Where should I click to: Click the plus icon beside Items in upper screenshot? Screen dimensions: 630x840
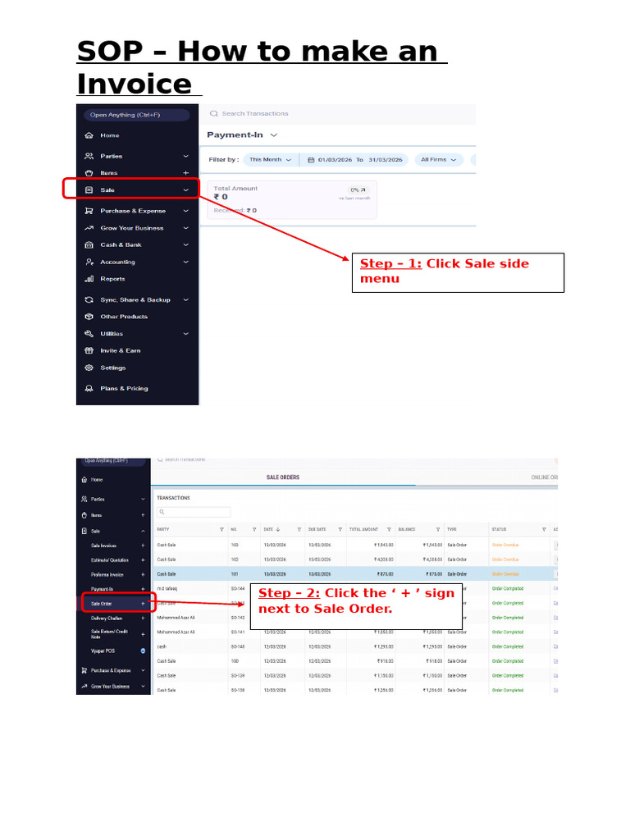click(186, 173)
